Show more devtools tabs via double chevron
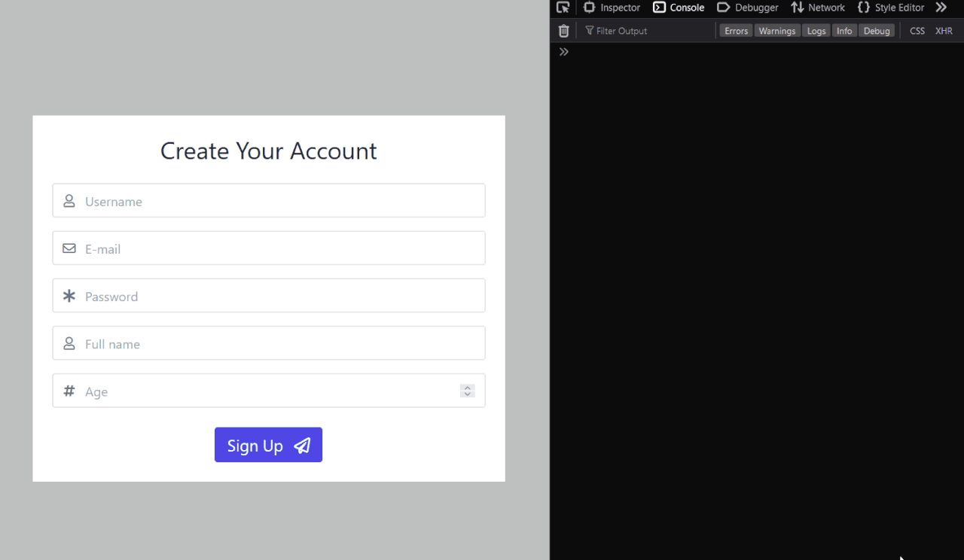The image size is (964, 560). click(x=941, y=8)
